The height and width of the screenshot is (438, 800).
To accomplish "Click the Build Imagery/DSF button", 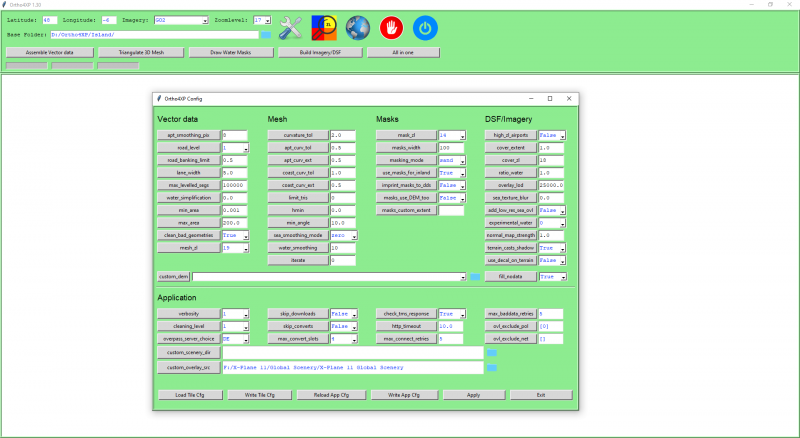I will coord(320,53).
